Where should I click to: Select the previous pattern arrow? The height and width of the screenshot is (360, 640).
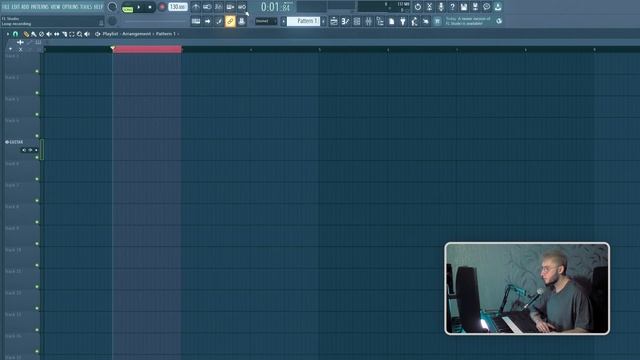click(x=284, y=21)
